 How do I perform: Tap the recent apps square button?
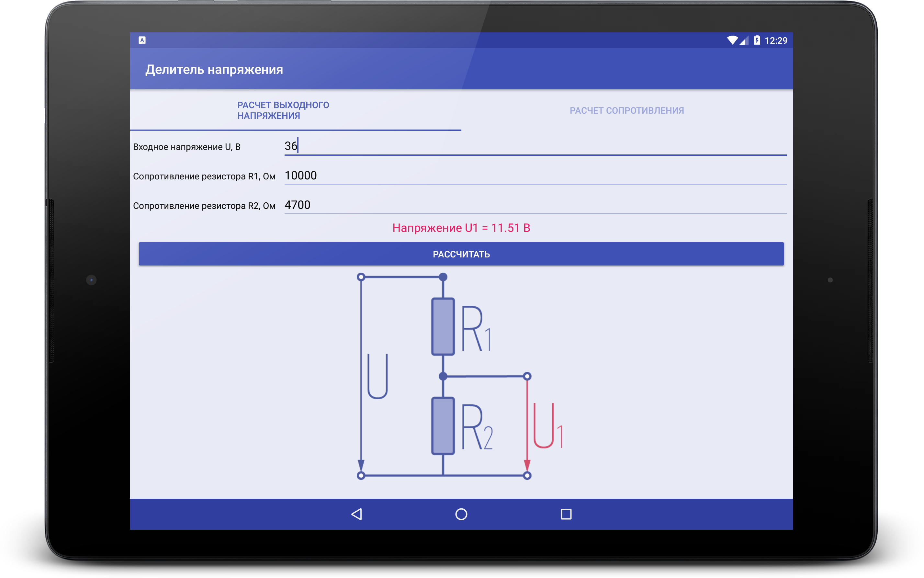tap(566, 514)
